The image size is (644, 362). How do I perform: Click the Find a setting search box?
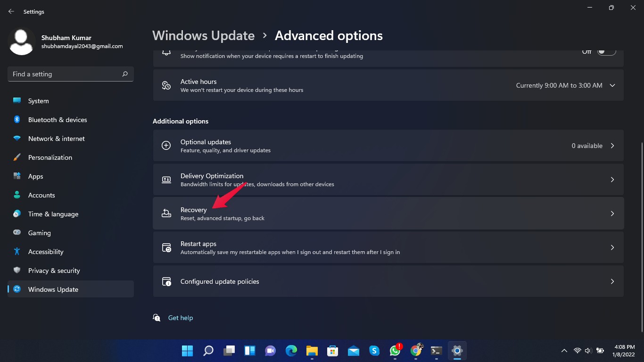pos(71,74)
